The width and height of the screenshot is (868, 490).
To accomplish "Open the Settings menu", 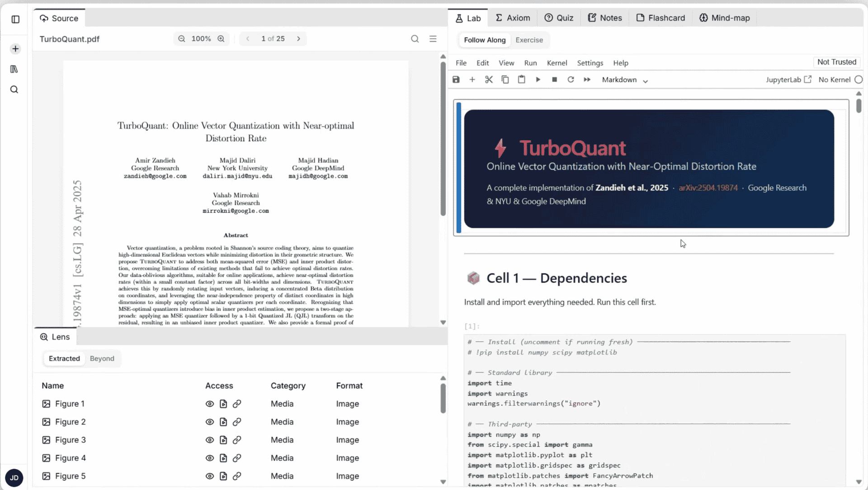I will 590,63.
